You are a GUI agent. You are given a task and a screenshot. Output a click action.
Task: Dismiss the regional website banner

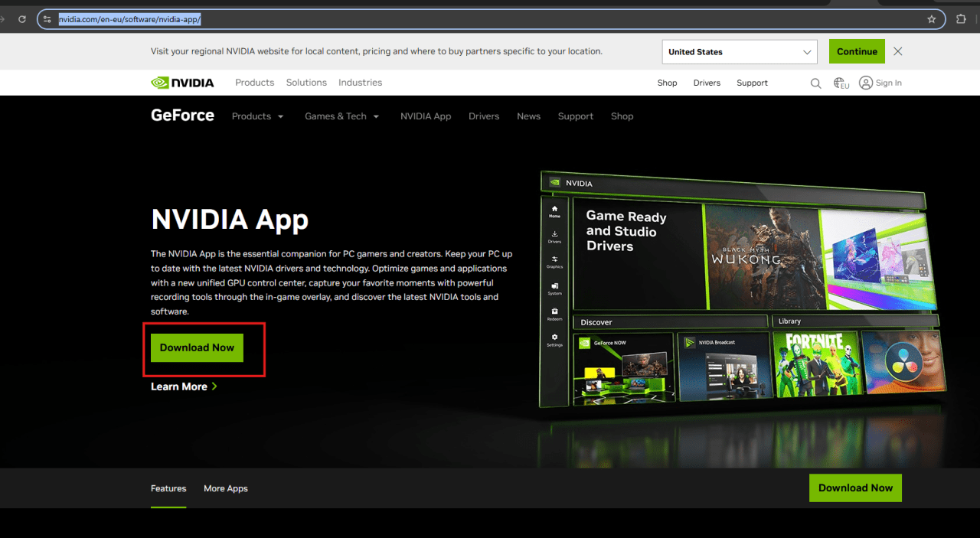coord(898,51)
